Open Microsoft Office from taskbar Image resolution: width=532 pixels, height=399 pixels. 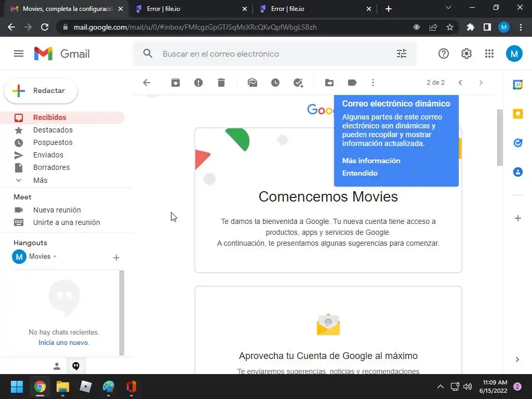coord(131,387)
